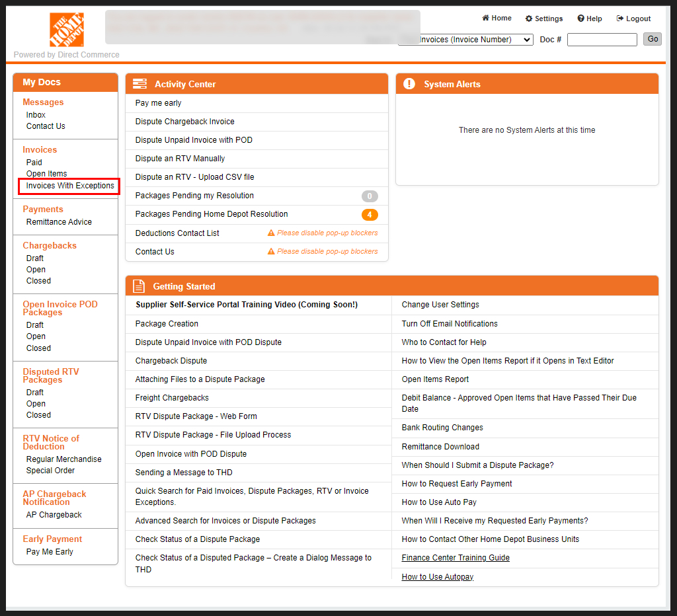Image resolution: width=677 pixels, height=616 pixels.
Task: Click the pop-up blocker warning beside Deductions Contact List
Action: coord(323,233)
